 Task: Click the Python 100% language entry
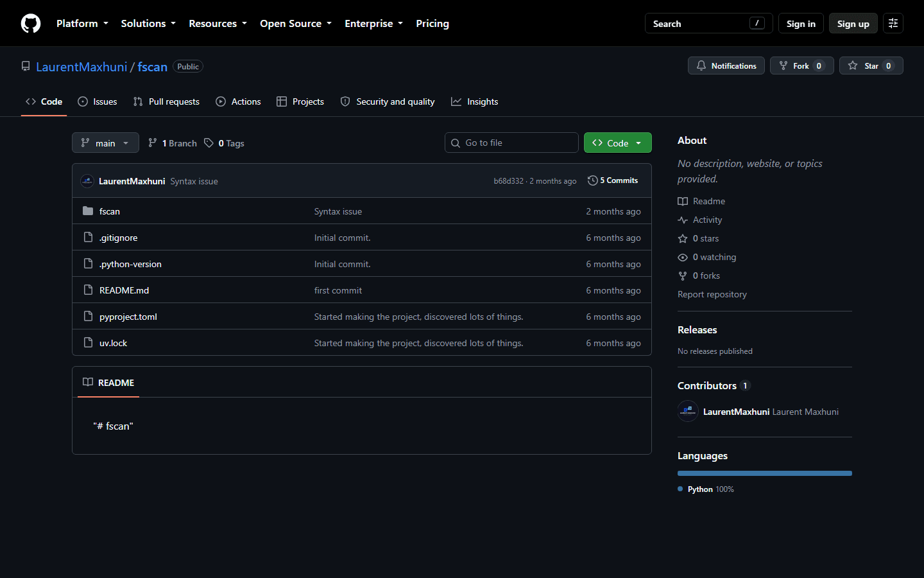[x=706, y=489]
